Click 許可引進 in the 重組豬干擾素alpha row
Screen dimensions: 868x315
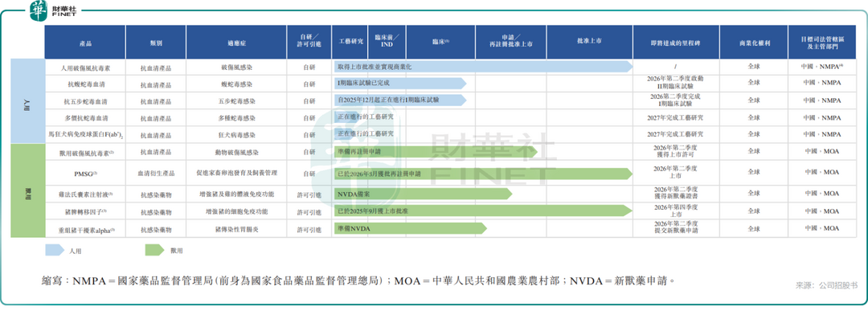[309, 229]
